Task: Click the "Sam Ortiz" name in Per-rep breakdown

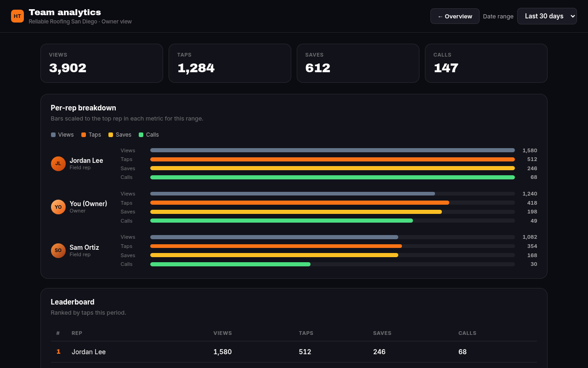Action: pyautogui.click(x=84, y=247)
